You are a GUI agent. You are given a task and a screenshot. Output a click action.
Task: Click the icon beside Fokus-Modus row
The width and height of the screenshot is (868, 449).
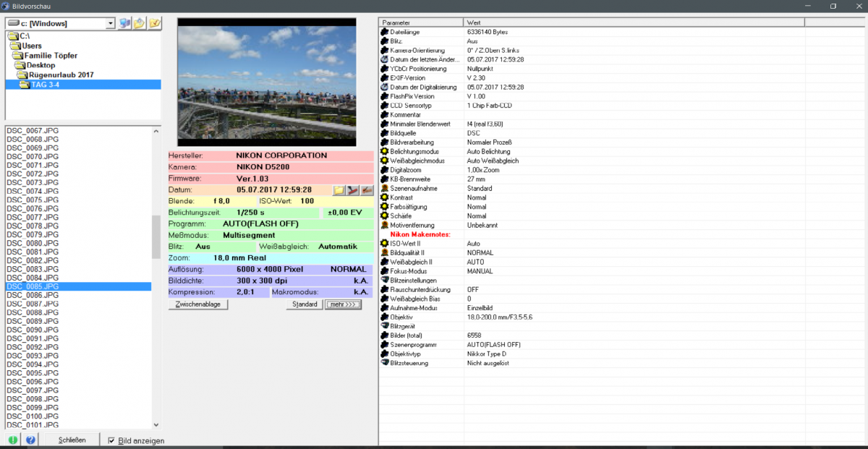click(x=385, y=271)
